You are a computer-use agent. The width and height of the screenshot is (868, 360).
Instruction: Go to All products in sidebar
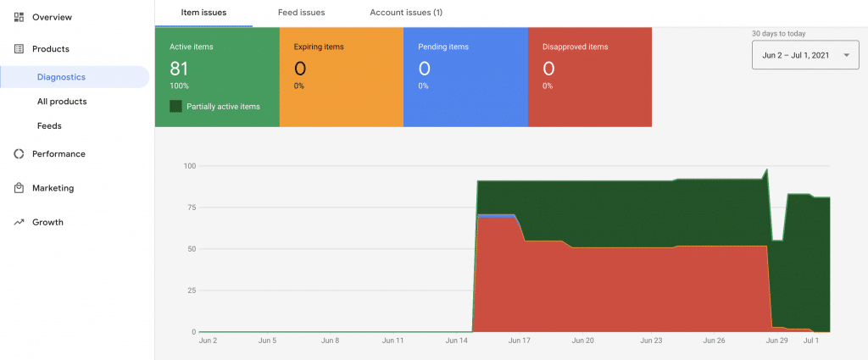coord(62,102)
